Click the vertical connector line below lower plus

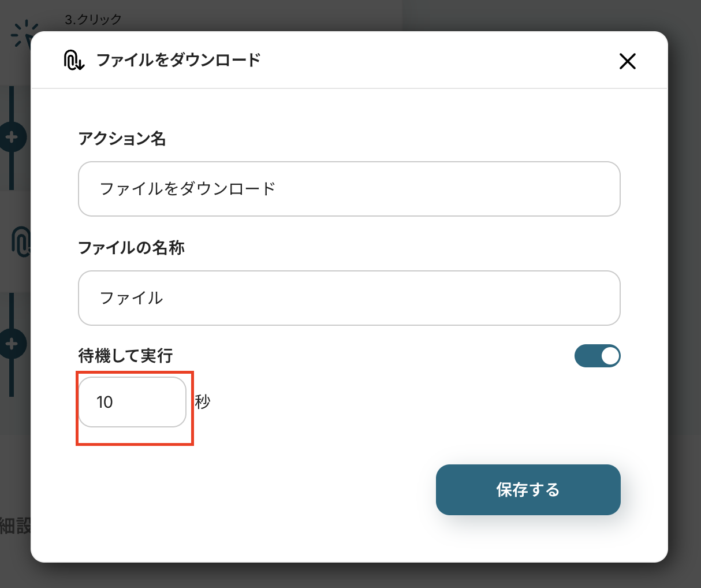click(12, 378)
